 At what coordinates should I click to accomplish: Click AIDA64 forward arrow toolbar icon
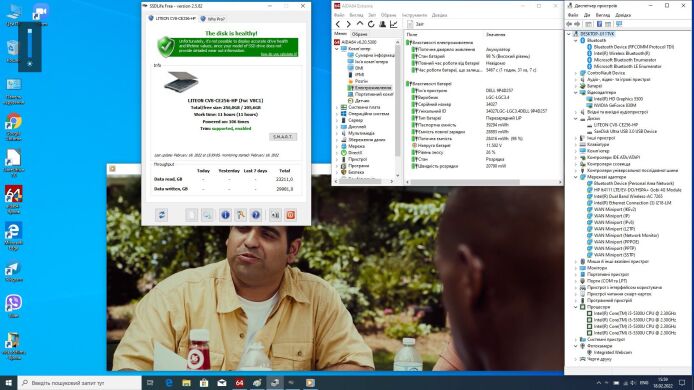pyautogui.click(x=349, y=24)
